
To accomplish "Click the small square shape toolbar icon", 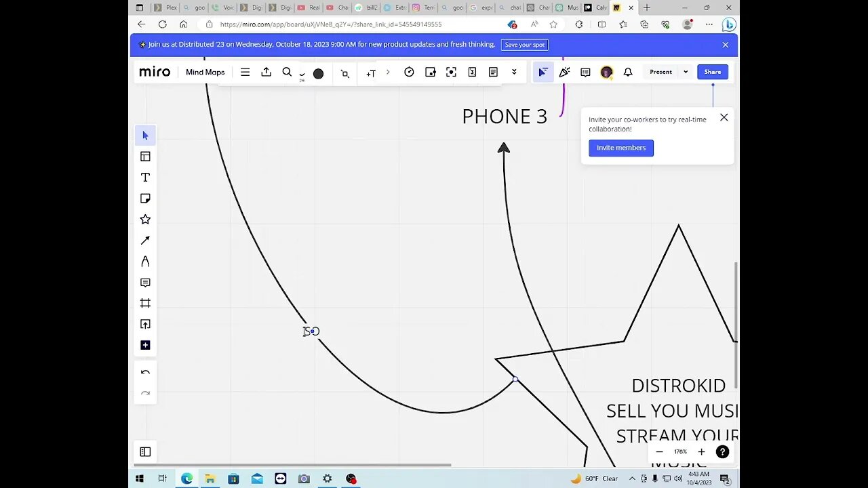I will click(344, 73).
